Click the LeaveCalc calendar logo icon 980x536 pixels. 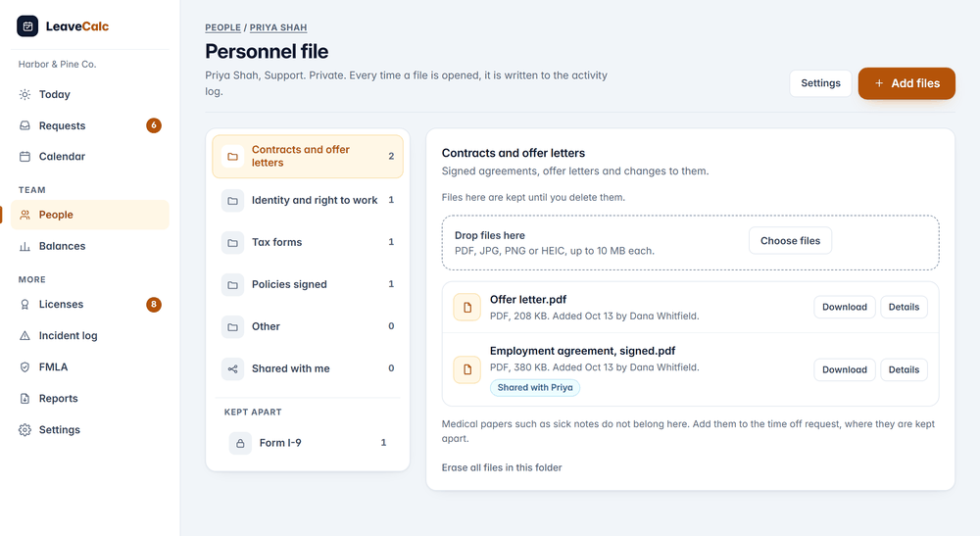click(27, 26)
